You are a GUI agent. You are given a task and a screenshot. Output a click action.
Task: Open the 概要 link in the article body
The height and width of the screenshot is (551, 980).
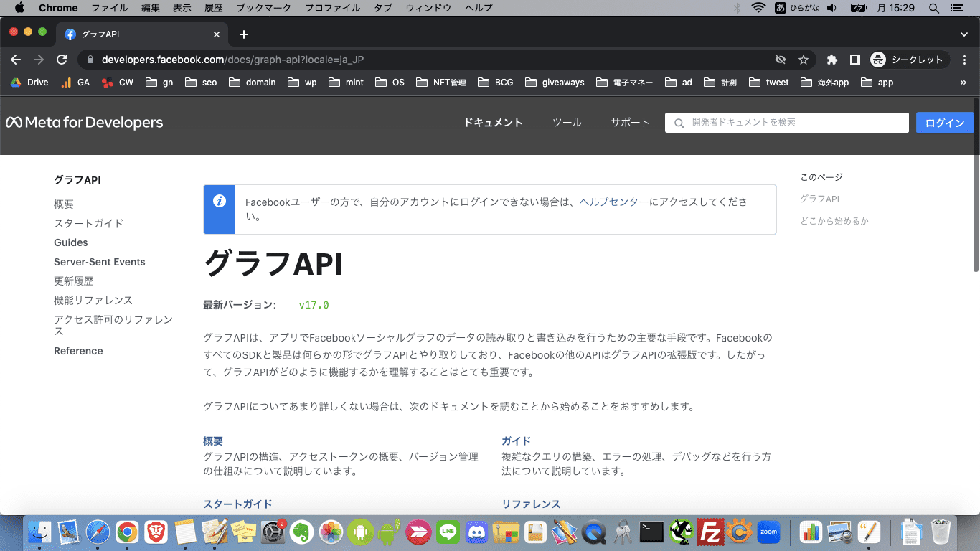(213, 441)
